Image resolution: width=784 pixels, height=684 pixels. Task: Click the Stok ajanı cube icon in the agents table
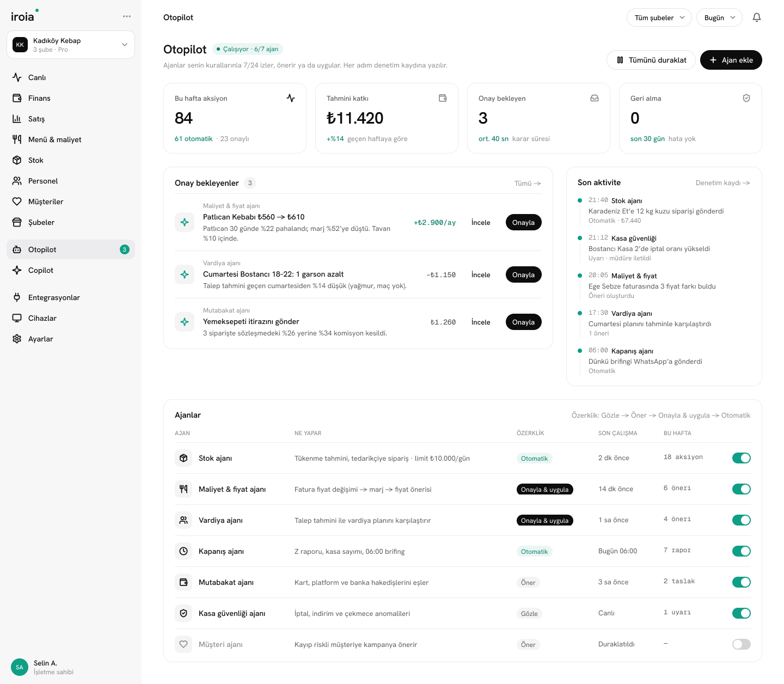[x=183, y=458]
